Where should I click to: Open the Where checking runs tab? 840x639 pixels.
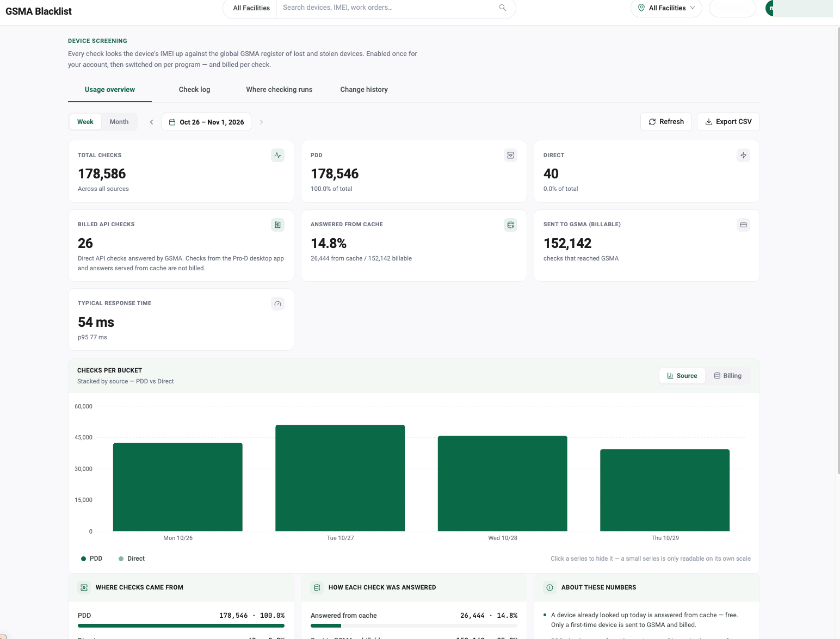click(x=279, y=90)
